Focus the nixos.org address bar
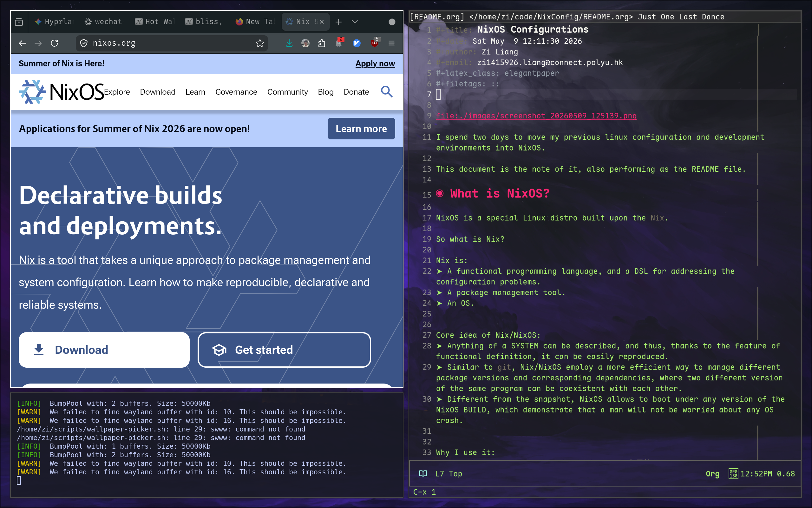812x508 pixels. click(x=172, y=43)
